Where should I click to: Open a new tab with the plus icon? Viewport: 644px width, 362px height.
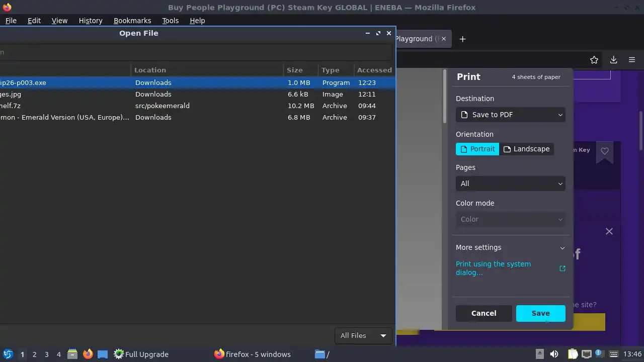462,39
